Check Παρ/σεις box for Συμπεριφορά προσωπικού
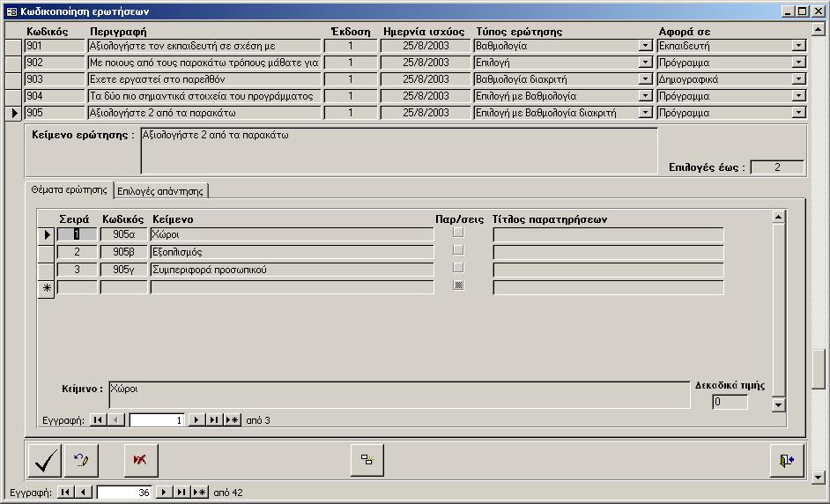Screen dimensions: 830x504 tap(458, 269)
